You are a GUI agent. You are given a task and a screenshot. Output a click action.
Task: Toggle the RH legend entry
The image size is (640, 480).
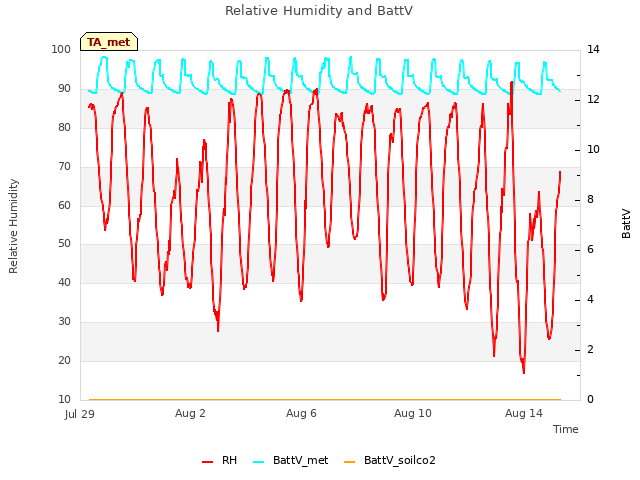(x=219, y=460)
